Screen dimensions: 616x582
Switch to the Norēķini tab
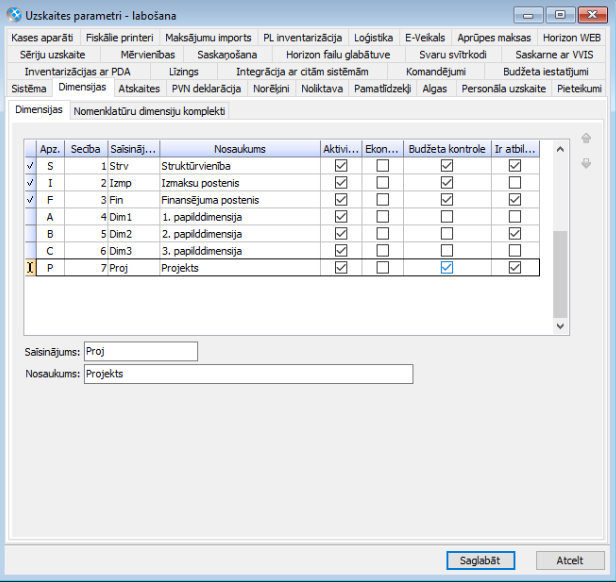pyautogui.click(x=271, y=88)
